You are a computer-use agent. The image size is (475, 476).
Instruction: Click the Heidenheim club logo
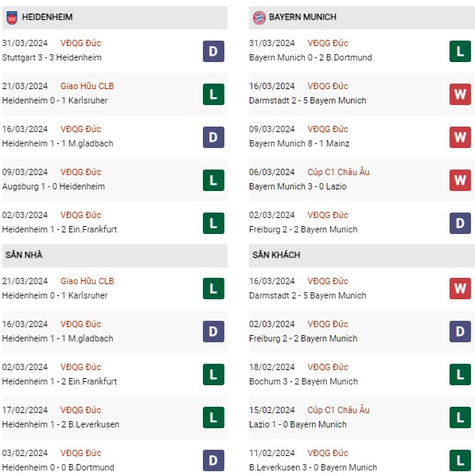coord(12,18)
